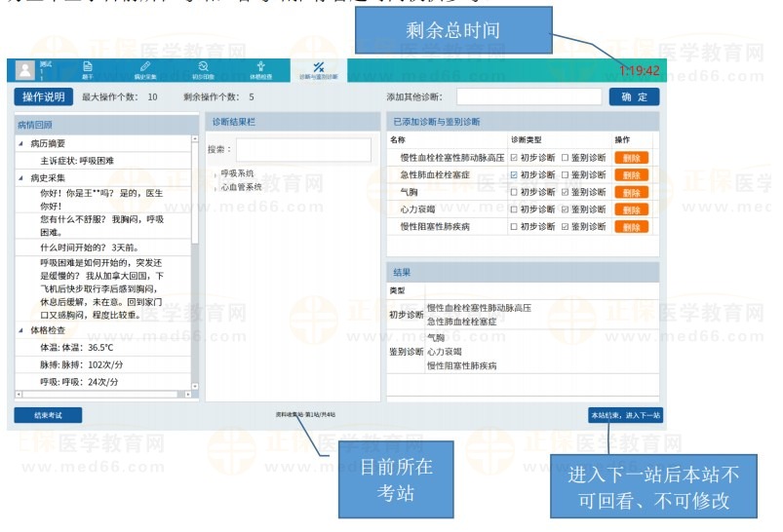Select the 脉搏: 102次/分 row
The width and height of the screenshot is (783, 532).
click(x=102, y=364)
